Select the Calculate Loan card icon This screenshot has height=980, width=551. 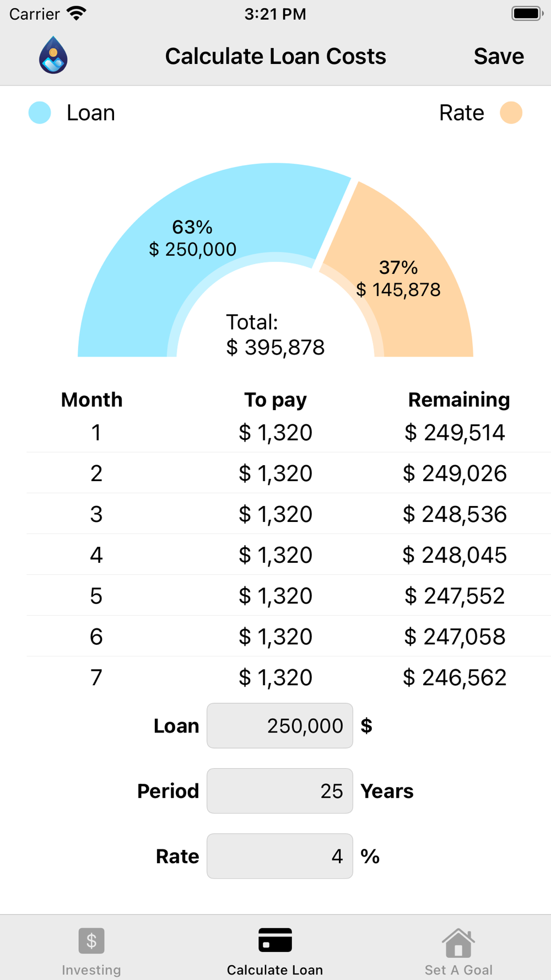[275, 940]
